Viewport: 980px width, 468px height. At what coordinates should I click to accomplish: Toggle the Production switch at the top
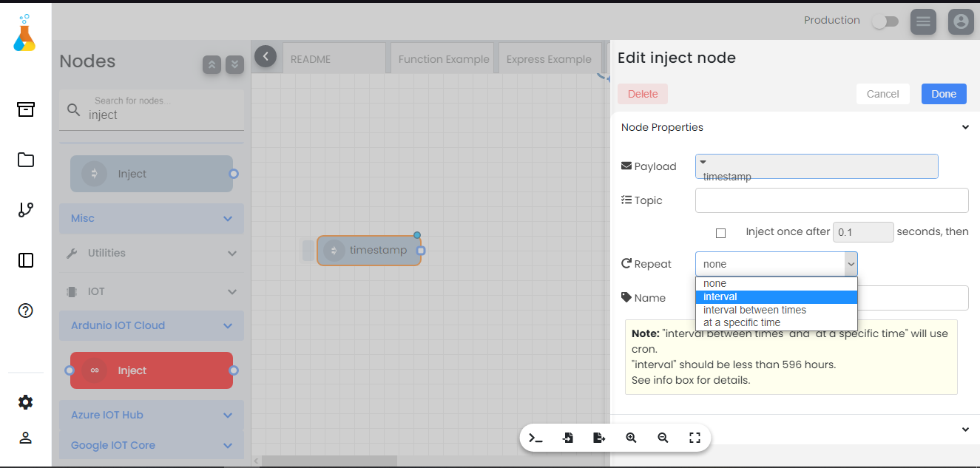pyautogui.click(x=885, y=21)
